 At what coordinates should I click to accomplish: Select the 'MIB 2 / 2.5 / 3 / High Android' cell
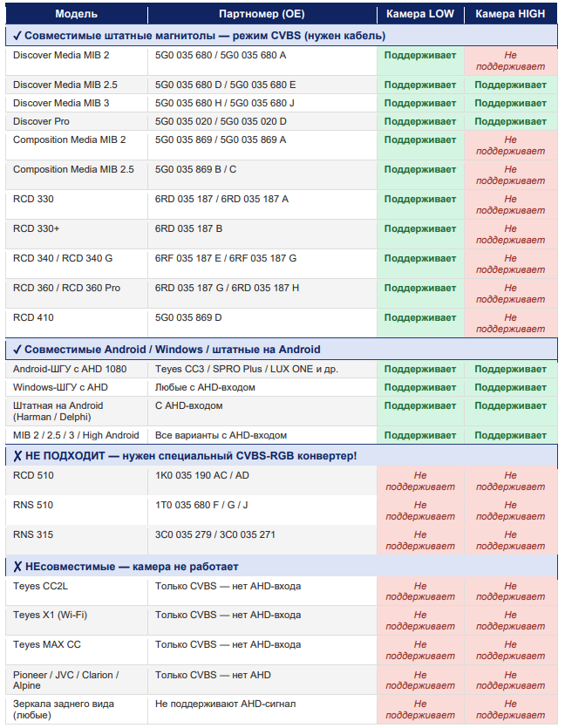(76, 436)
